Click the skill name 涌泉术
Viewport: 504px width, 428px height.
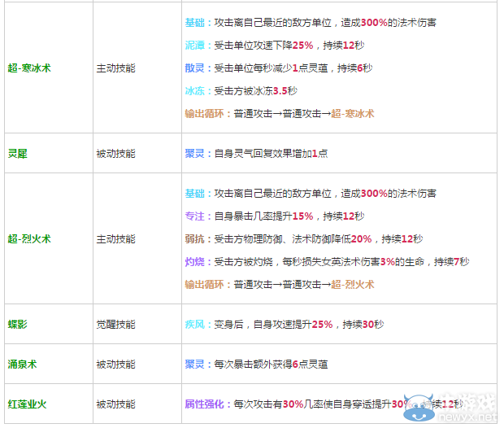[23, 365]
